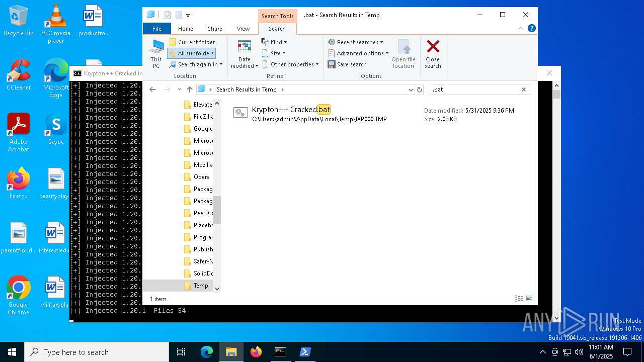This screenshot has width=644, height=362.
Task: Click Save search button
Action: 347,64
